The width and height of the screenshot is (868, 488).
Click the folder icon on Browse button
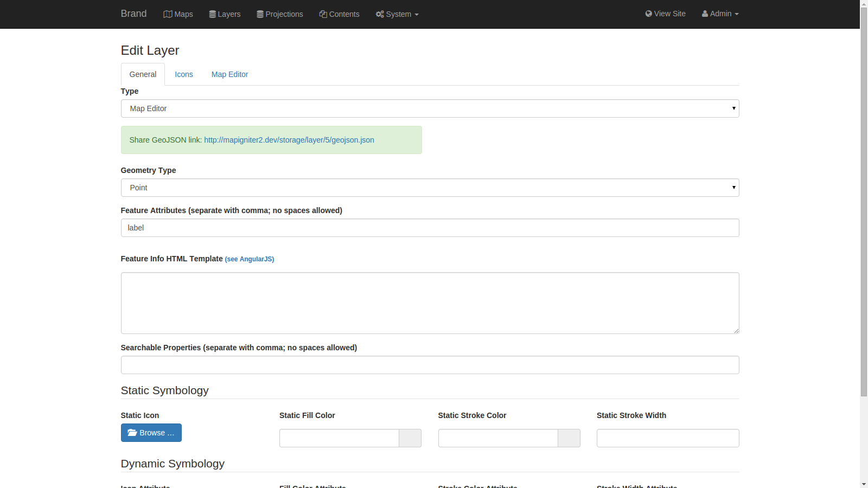(132, 433)
